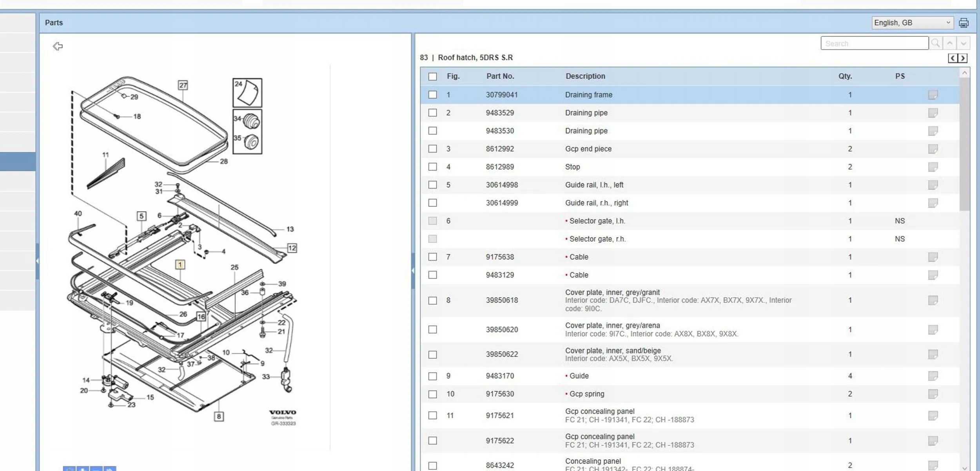Jump to the next search result with the down chevron
Viewport: 980px width, 471px height.
click(963, 43)
